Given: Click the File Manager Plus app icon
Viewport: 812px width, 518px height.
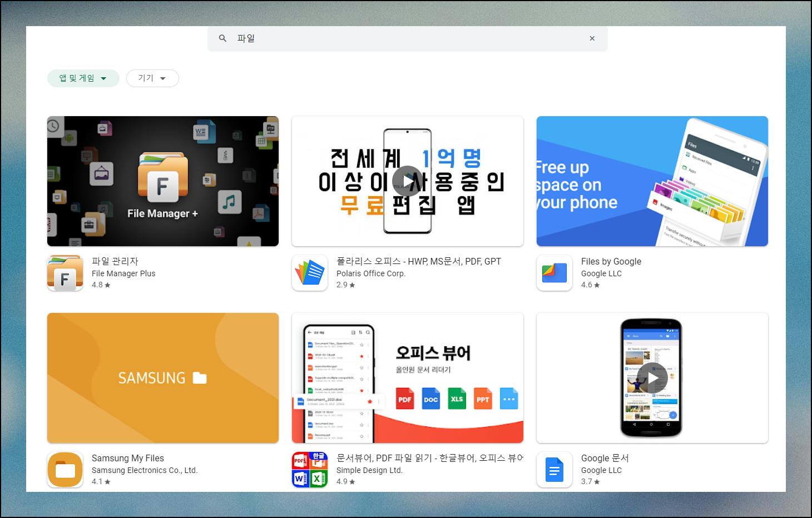Looking at the screenshot, I should (65, 273).
